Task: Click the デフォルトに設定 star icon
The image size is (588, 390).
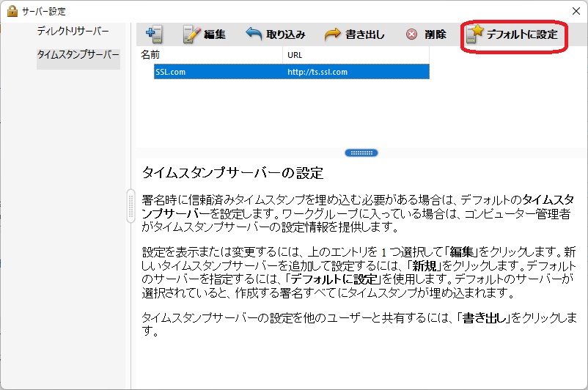Action: tap(475, 34)
